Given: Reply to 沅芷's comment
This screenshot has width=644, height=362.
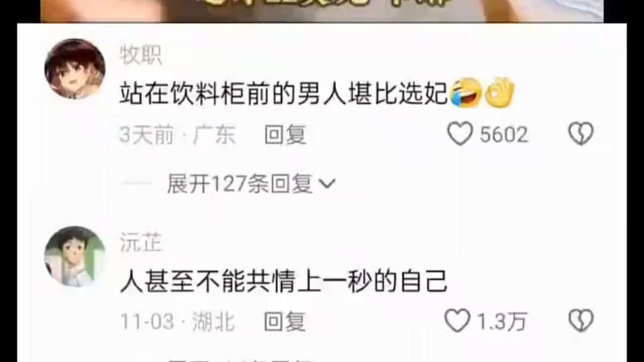Looking at the screenshot, I should (x=285, y=322).
